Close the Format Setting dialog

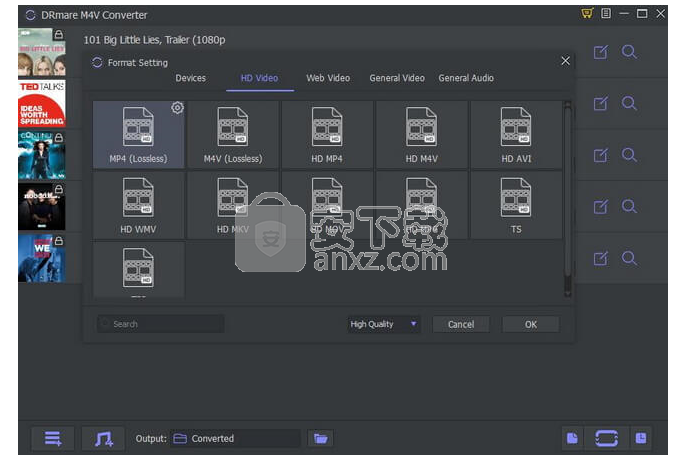566,61
